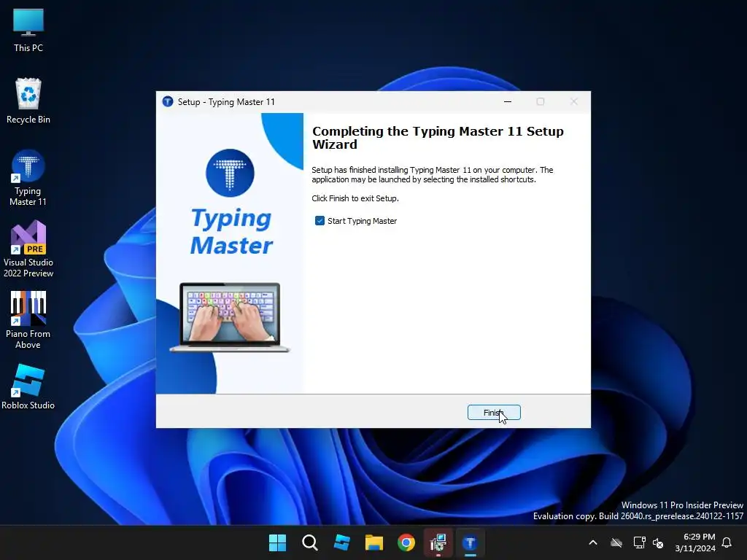Viewport: 747px width, 560px height.
Task: Select the Recycle Bin desktop icon
Action: tap(28, 101)
